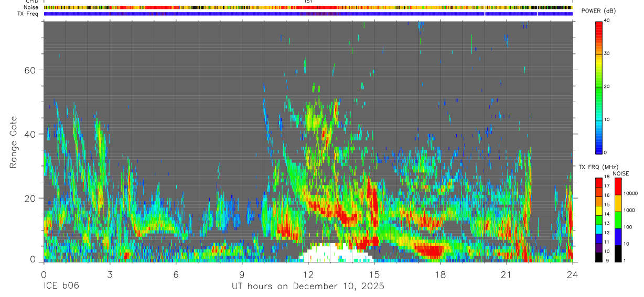Click the 10000 noise legend value
Viewport: 644px width, 297px height.
point(630,193)
